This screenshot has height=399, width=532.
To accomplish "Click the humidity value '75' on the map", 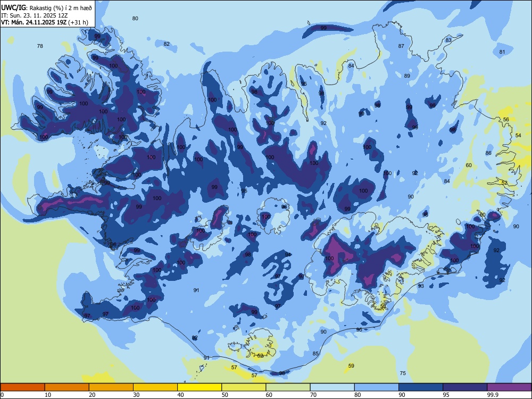I will point(403,373).
